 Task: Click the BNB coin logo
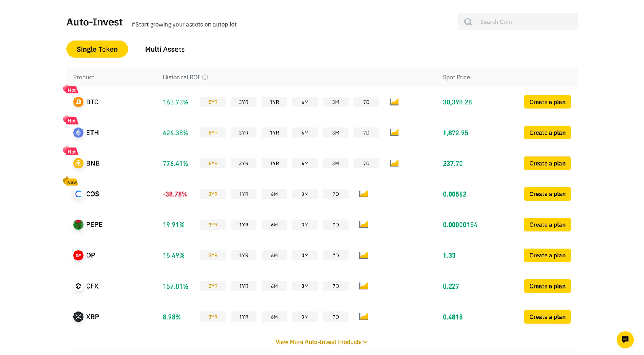click(78, 163)
